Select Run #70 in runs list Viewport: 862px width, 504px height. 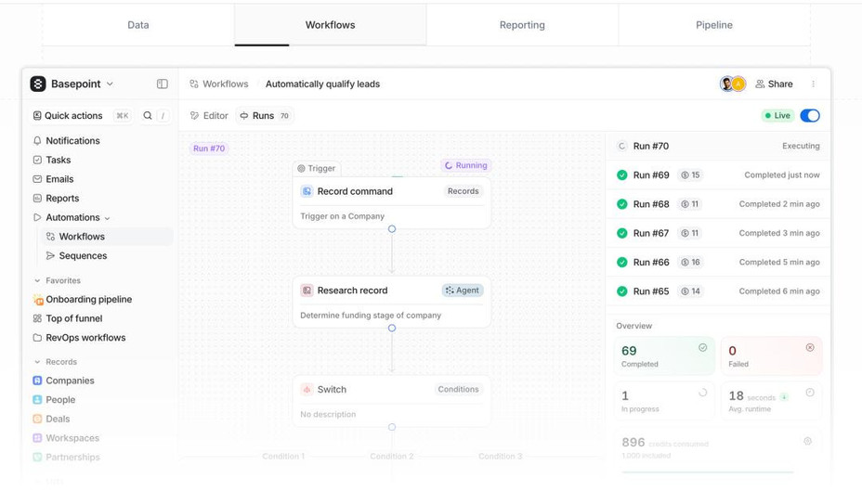coord(719,146)
